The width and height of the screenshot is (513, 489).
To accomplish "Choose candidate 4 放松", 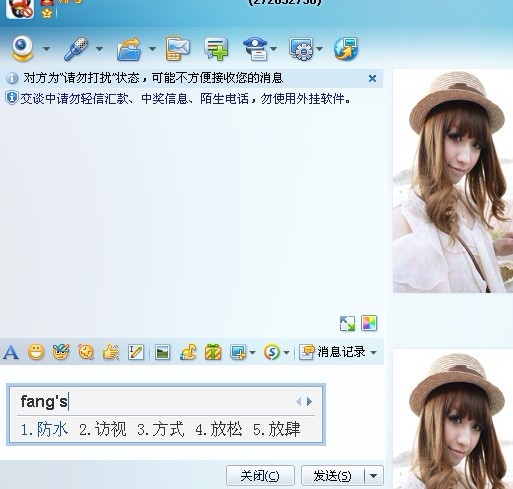I will click(x=219, y=429).
